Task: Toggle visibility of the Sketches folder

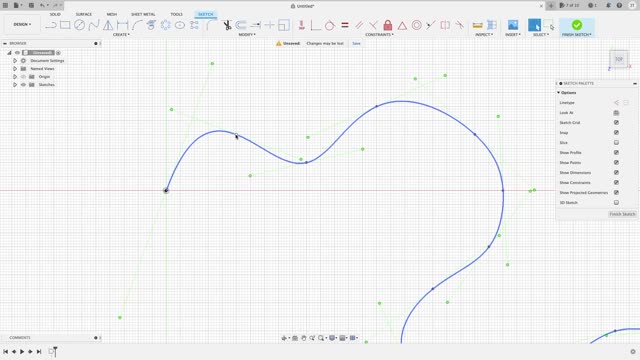Action: point(23,84)
